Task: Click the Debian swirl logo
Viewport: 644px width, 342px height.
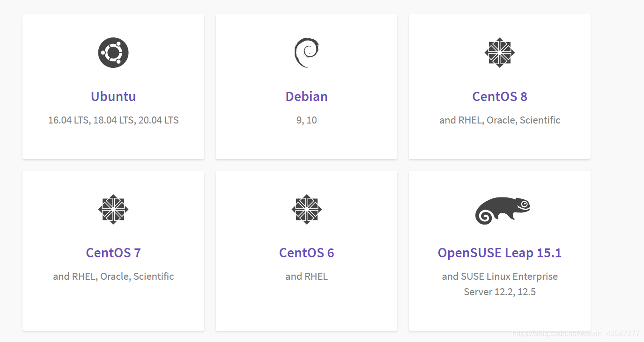Action: 306,52
